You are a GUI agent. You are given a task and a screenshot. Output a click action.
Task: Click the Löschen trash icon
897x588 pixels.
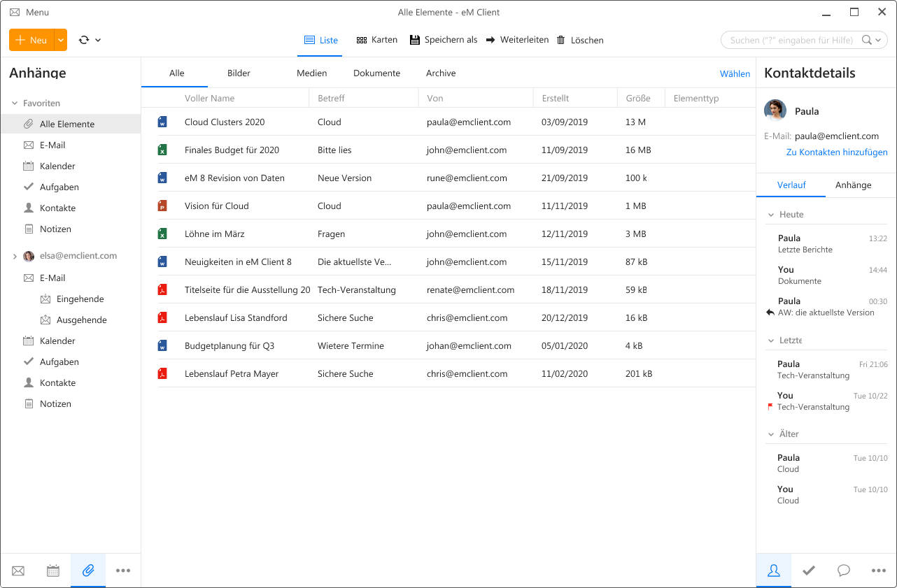coord(561,40)
